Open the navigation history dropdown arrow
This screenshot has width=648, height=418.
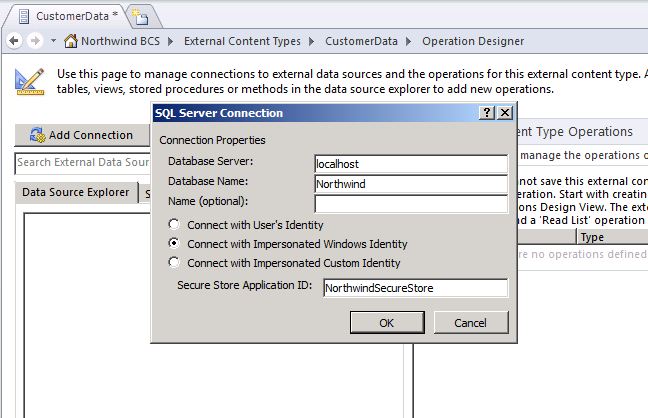pyautogui.click(x=53, y=41)
